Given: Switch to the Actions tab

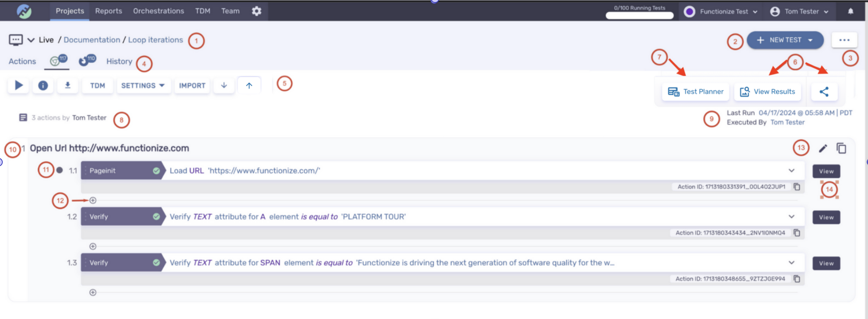Looking at the screenshot, I should [22, 61].
